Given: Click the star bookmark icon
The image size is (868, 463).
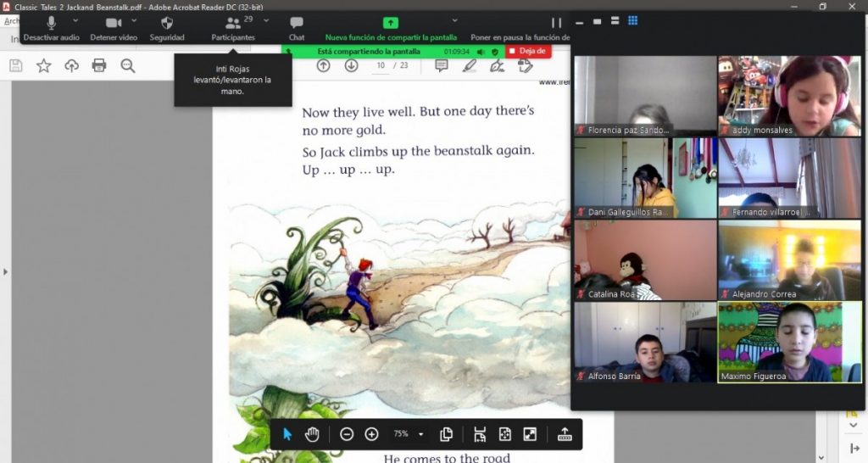Looking at the screenshot, I should (43, 65).
